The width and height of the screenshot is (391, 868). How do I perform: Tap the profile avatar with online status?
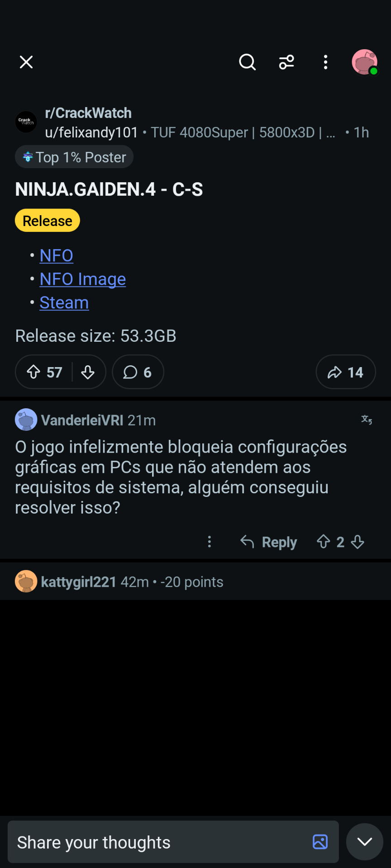click(365, 62)
